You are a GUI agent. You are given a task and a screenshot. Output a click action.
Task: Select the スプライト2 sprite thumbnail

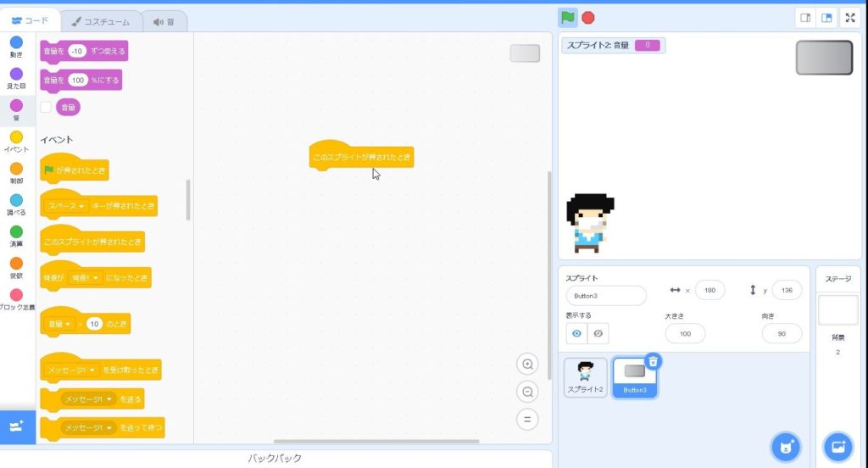tap(586, 376)
